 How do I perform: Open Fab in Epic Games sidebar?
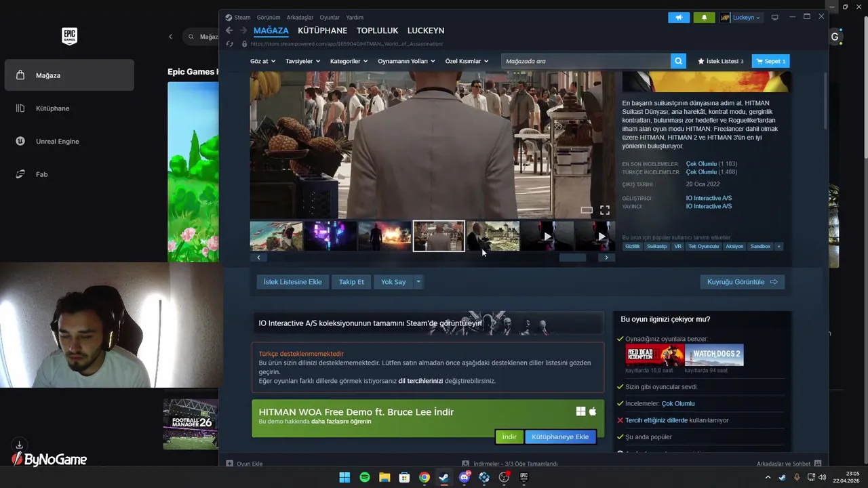point(69,174)
